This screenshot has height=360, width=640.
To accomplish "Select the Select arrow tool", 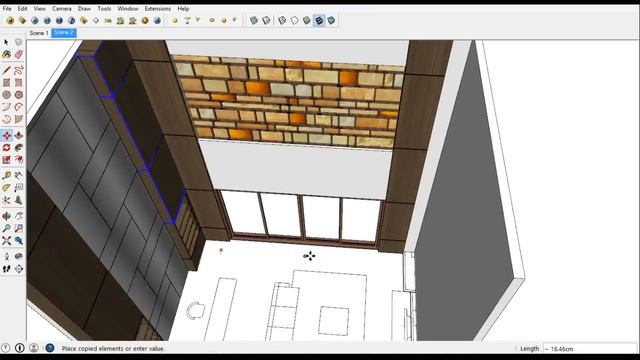I will pyautogui.click(x=6, y=42).
